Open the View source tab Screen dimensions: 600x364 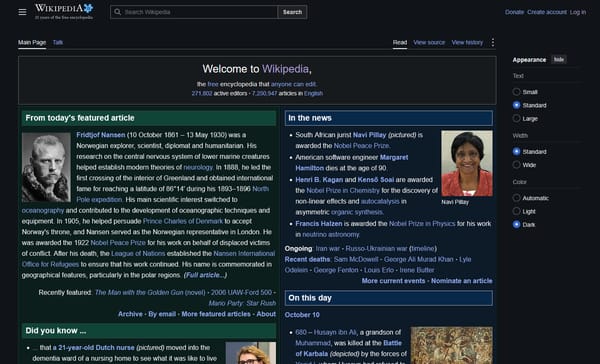coord(429,42)
